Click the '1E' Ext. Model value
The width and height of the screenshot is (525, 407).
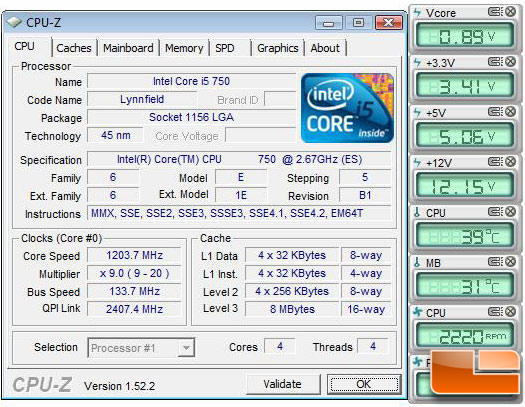click(241, 195)
